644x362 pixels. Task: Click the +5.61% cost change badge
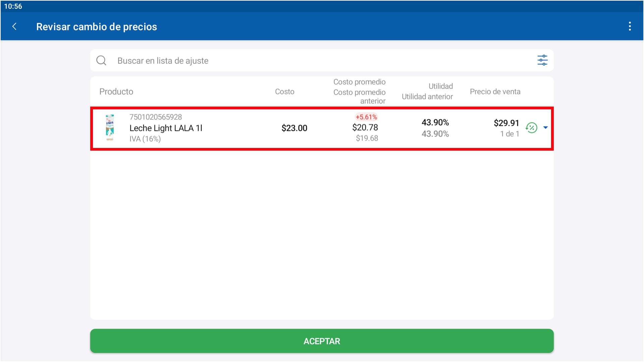click(366, 117)
